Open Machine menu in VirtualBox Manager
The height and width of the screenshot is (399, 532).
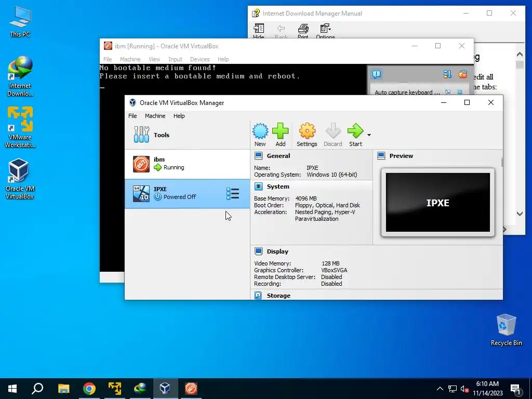(155, 116)
